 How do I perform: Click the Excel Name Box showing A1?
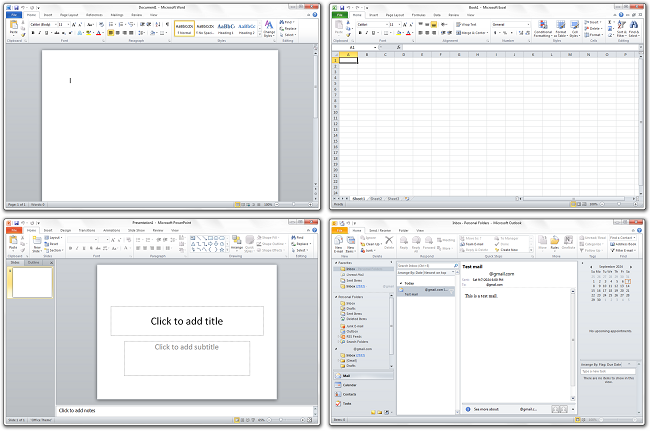pos(354,47)
